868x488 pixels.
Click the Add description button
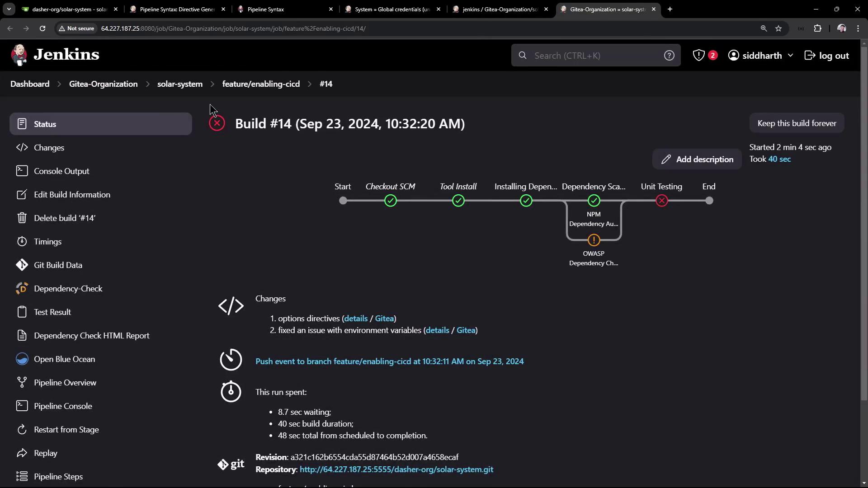click(x=697, y=159)
